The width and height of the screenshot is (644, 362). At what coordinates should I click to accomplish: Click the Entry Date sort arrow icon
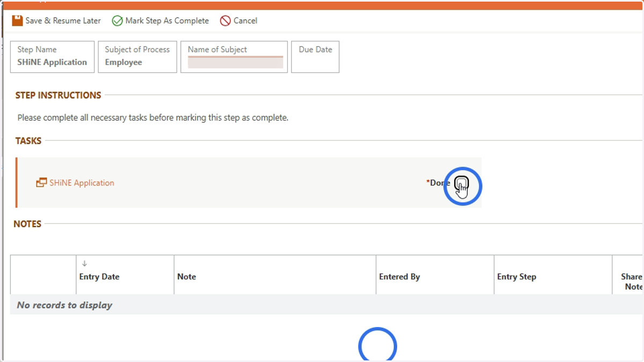pyautogui.click(x=84, y=263)
